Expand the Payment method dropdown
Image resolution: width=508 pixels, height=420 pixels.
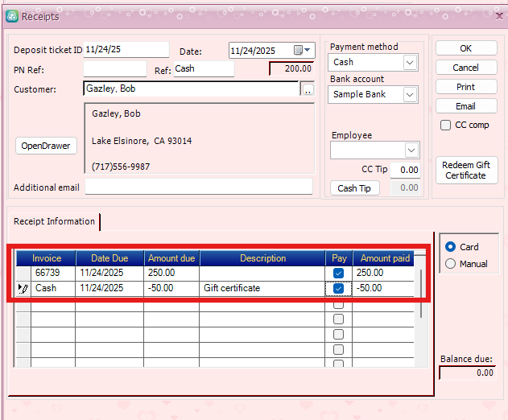tap(410, 63)
